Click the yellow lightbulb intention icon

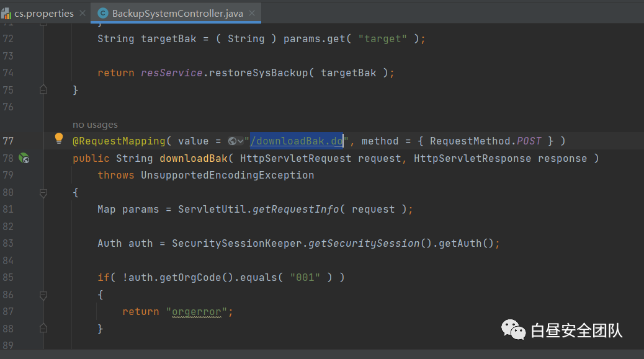click(59, 138)
